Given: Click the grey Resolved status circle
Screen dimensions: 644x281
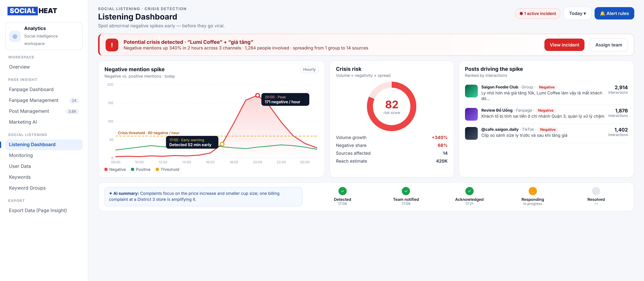Looking at the screenshot, I should 596,191.
